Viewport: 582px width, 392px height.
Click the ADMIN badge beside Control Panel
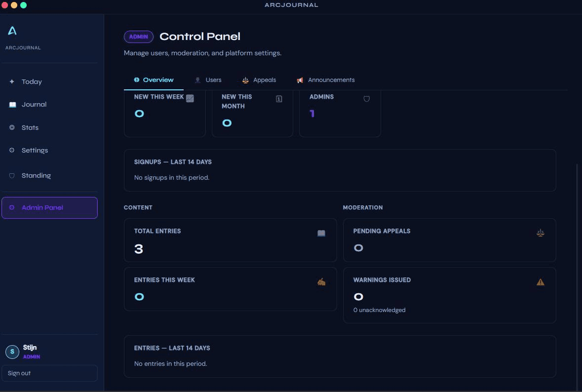click(138, 37)
